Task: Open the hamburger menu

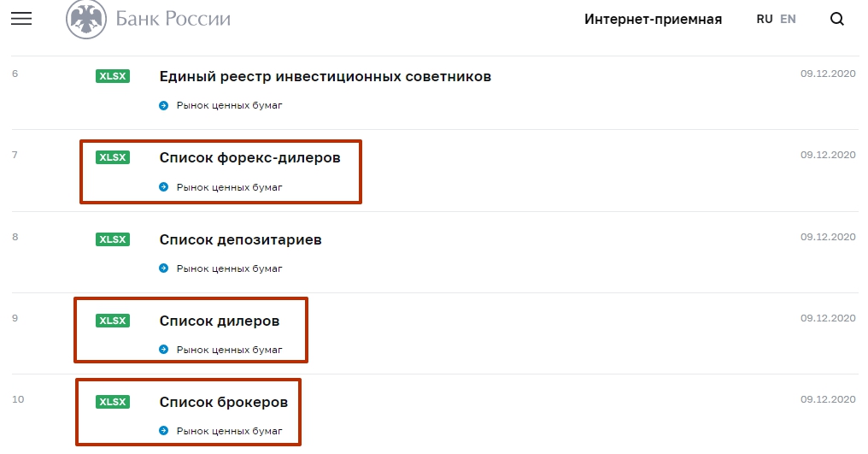Action: (x=21, y=19)
